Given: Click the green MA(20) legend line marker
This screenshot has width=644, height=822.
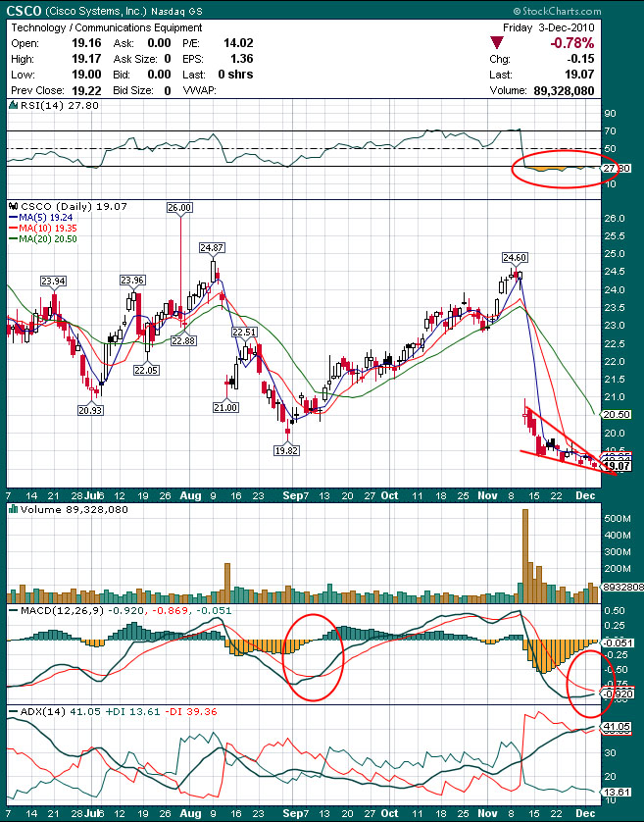Looking at the screenshot, I should tap(14, 239).
